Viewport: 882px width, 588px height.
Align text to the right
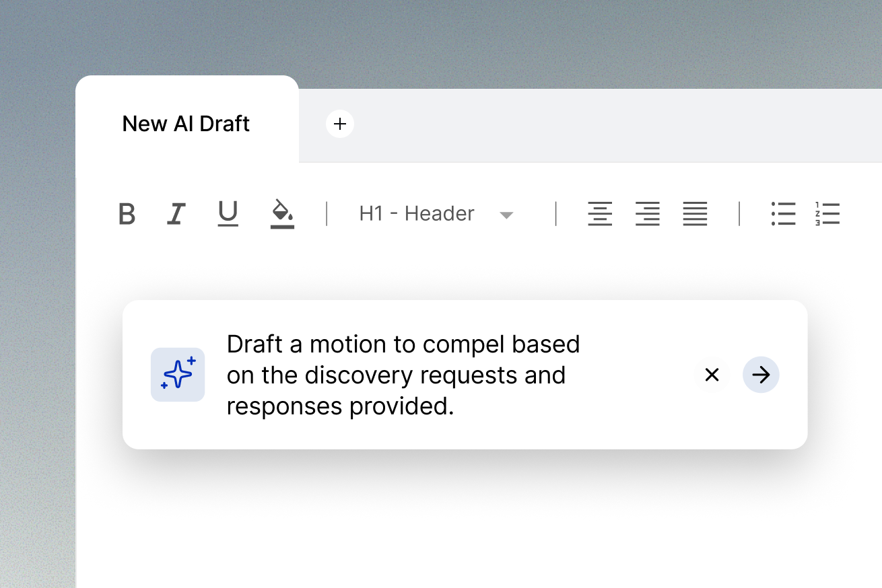[647, 214]
